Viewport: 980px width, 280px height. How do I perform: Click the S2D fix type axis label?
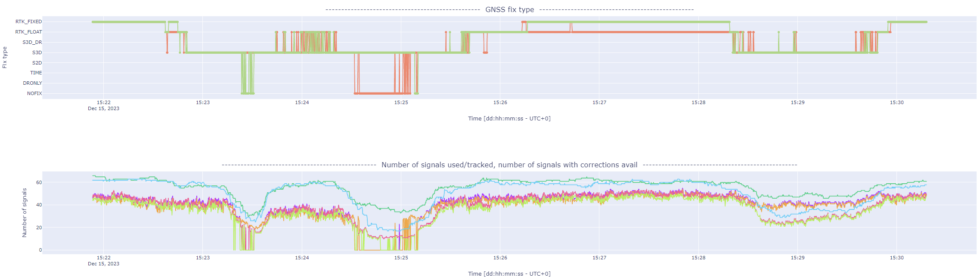(x=37, y=63)
